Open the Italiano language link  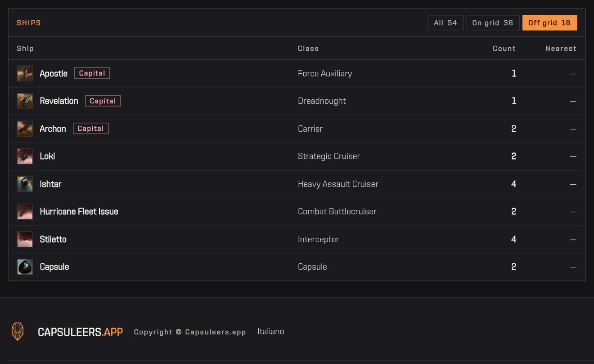point(270,332)
